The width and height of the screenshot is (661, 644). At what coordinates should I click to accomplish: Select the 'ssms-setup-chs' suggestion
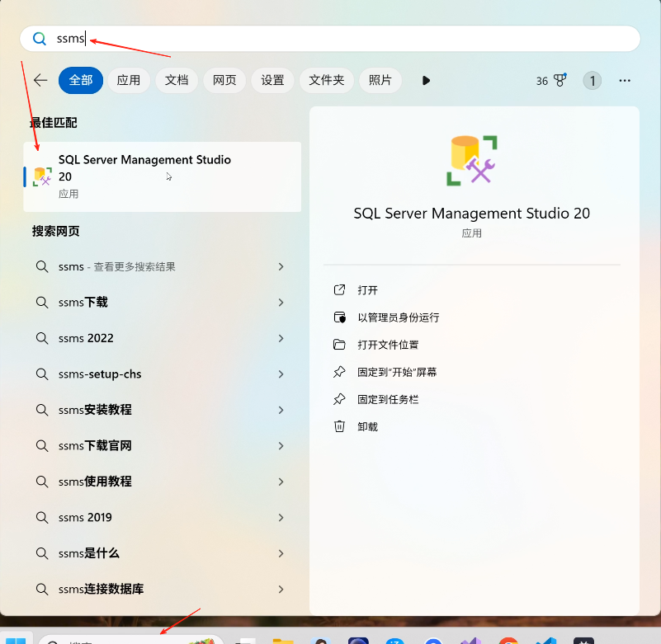[163, 374]
